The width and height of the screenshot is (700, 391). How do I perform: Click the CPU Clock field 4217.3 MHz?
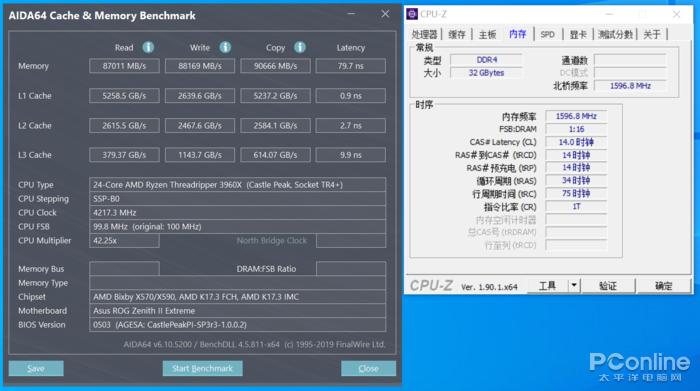[238, 212]
